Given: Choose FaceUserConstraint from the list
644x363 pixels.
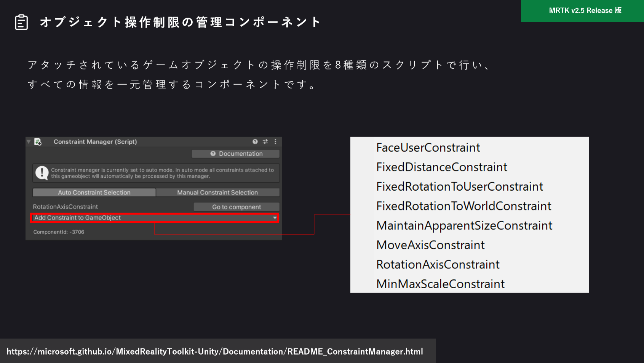Looking at the screenshot, I should (x=428, y=148).
